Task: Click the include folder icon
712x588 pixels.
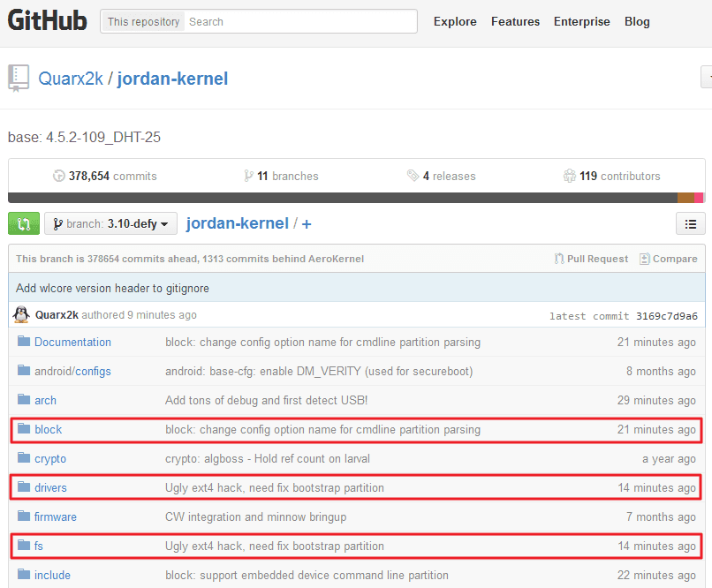Action: pos(24,575)
